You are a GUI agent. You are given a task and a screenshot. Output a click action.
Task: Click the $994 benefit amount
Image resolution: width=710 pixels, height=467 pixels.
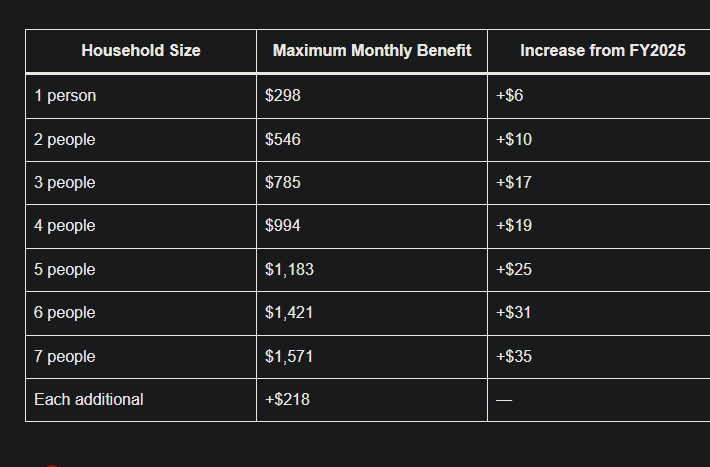pos(283,226)
